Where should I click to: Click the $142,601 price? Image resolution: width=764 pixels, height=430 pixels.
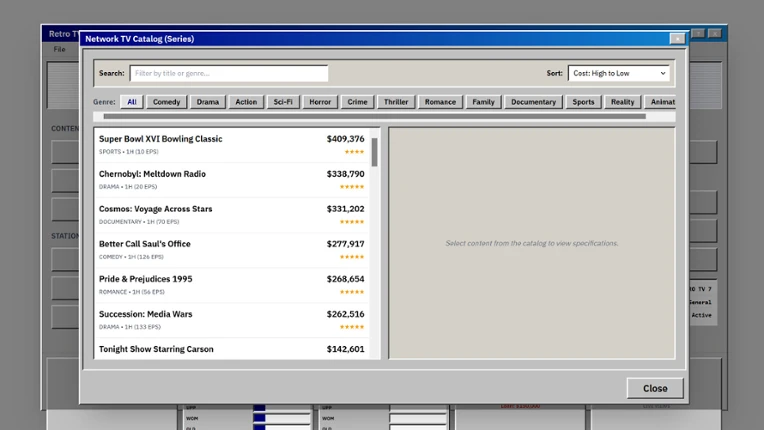(345, 349)
